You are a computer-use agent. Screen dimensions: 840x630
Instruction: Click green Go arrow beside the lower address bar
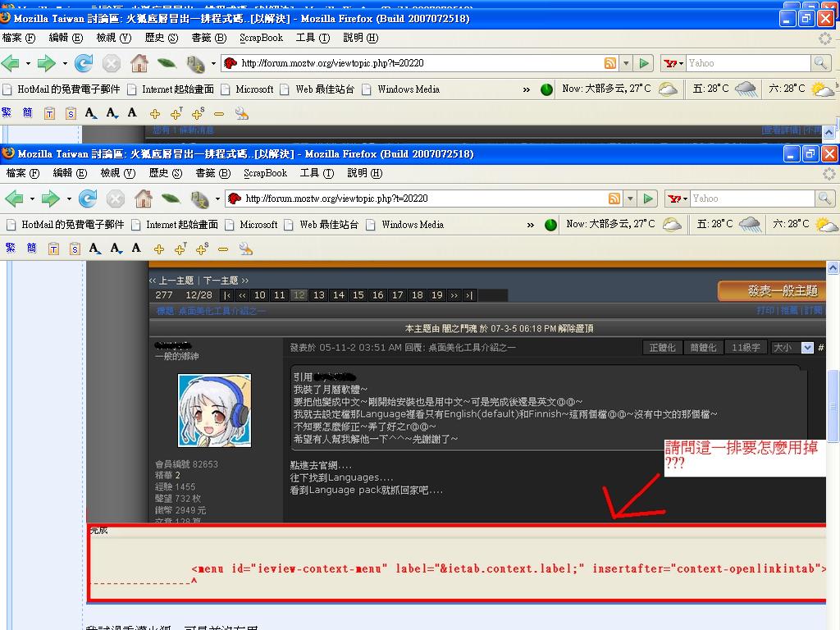pyautogui.click(x=648, y=199)
